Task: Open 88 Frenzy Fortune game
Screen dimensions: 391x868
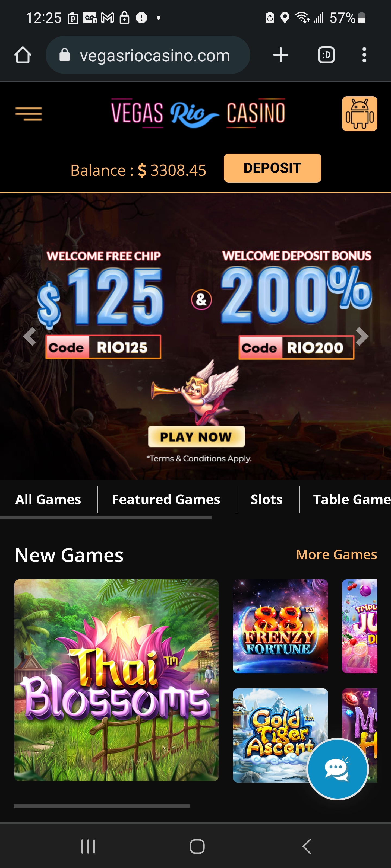Action: [280, 626]
